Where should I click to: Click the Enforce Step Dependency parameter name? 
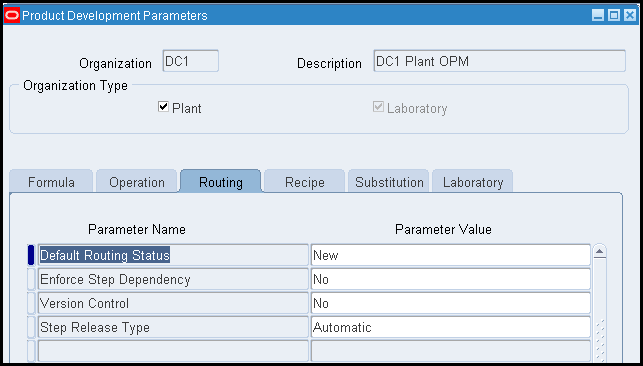pos(173,280)
